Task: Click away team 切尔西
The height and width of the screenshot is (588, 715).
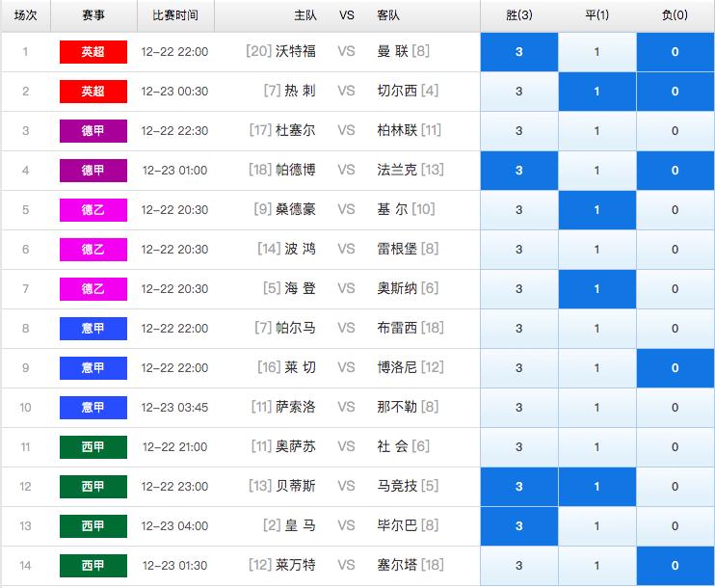Action: coord(397,91)
